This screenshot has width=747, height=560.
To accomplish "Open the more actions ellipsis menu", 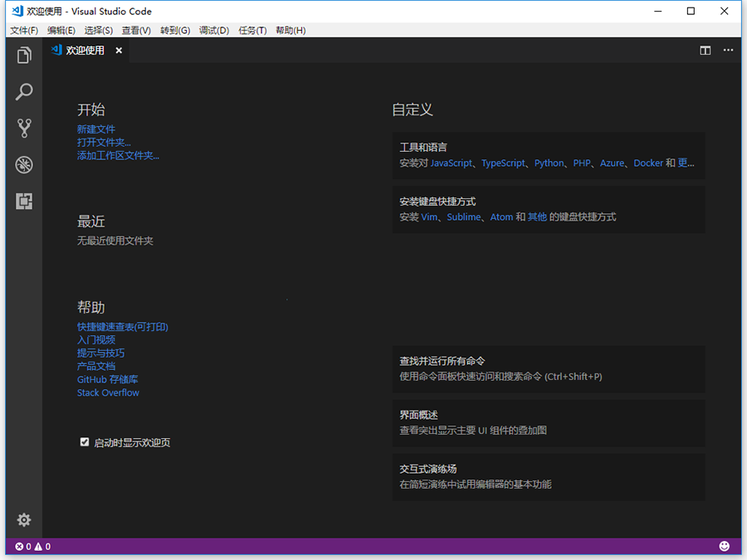I will [x=728, y=51].
